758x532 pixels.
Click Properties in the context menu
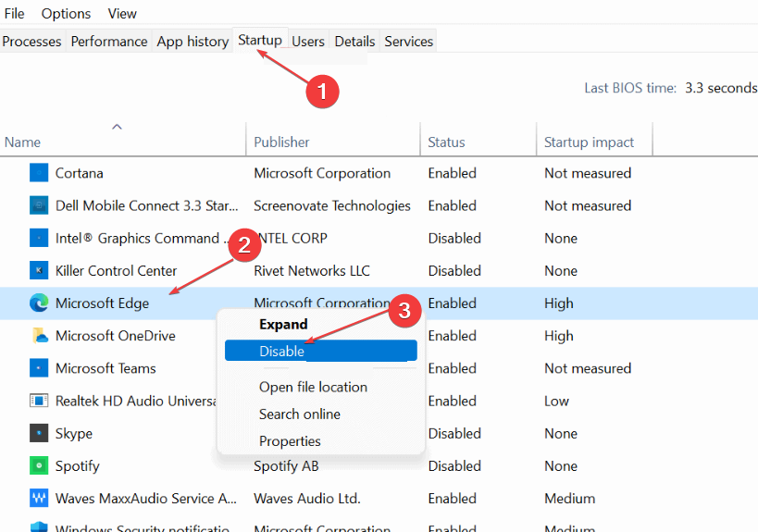coord(290,441)
